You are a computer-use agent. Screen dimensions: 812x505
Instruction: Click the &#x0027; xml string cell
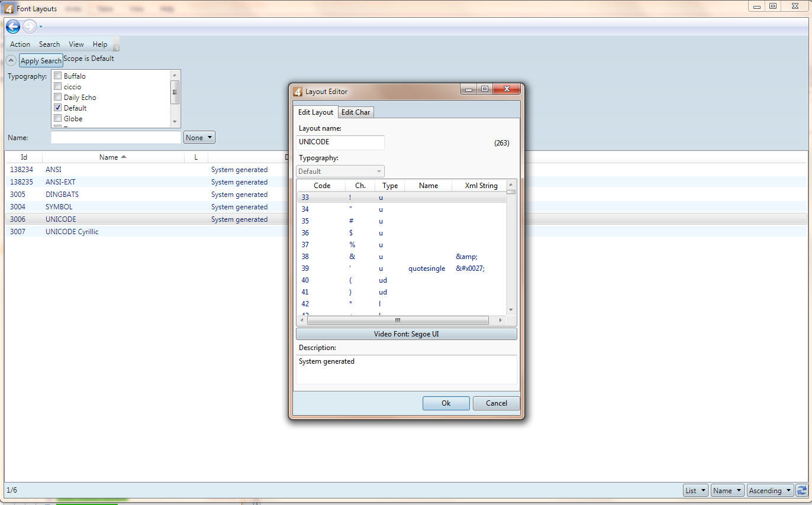471,268
